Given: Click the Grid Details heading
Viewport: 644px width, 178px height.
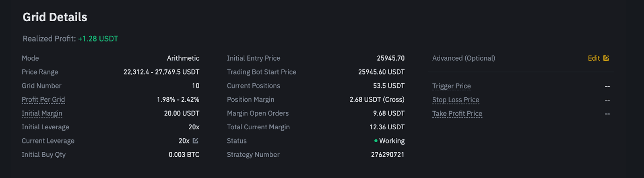Looking at the screenshot, I should pyautogui.click(x=55, y=17).
